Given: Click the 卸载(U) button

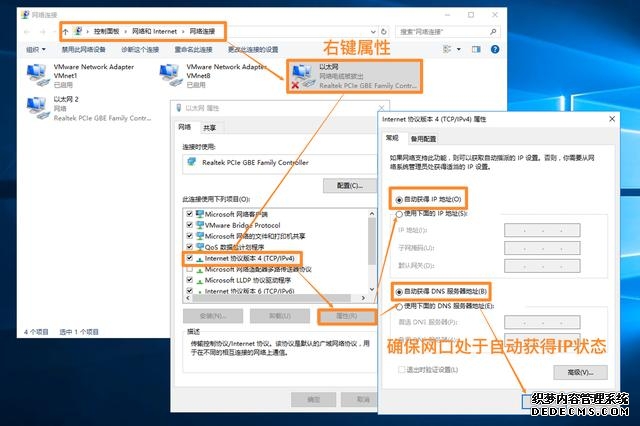Looking at the screenshot, I should coord(280,316).
